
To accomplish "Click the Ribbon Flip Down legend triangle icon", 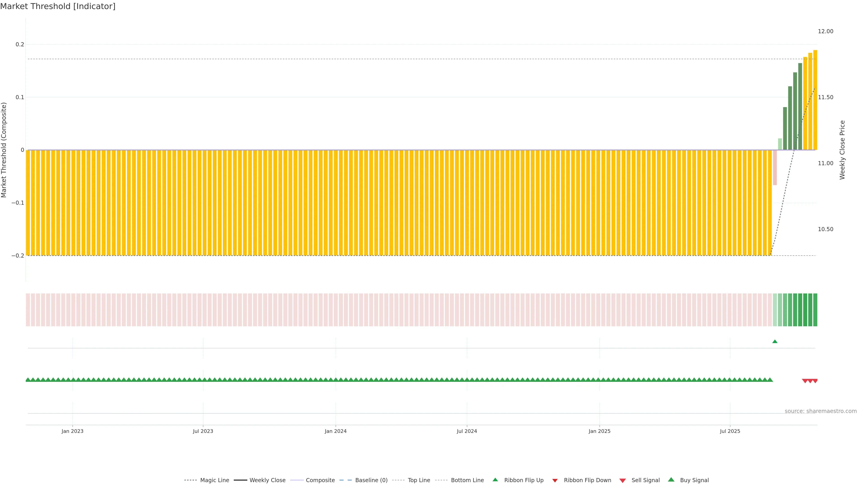I will (x=555, y=481).
